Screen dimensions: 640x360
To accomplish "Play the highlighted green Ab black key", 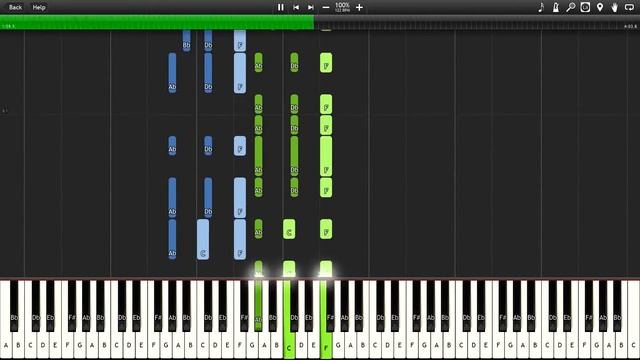I will (258, 305).
